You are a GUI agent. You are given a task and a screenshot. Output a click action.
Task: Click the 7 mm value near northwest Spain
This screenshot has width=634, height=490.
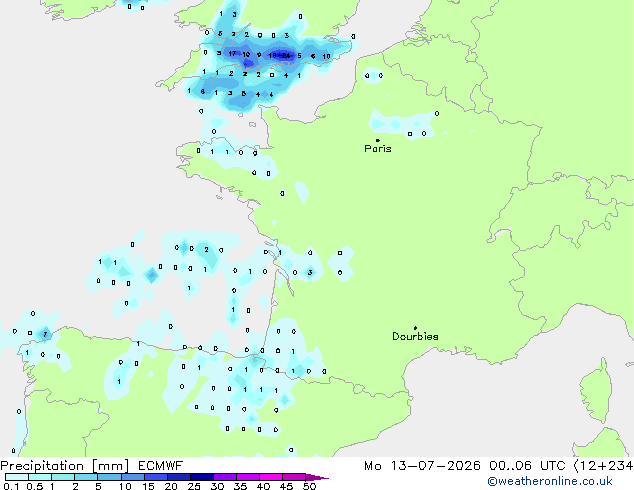pos(45,334)
